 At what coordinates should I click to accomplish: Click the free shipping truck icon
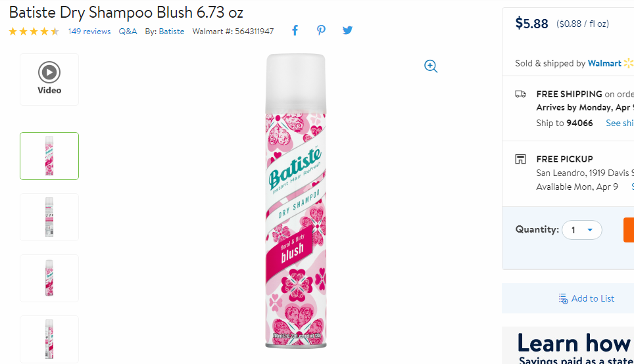pyautogui.click(x=520, y=94)
